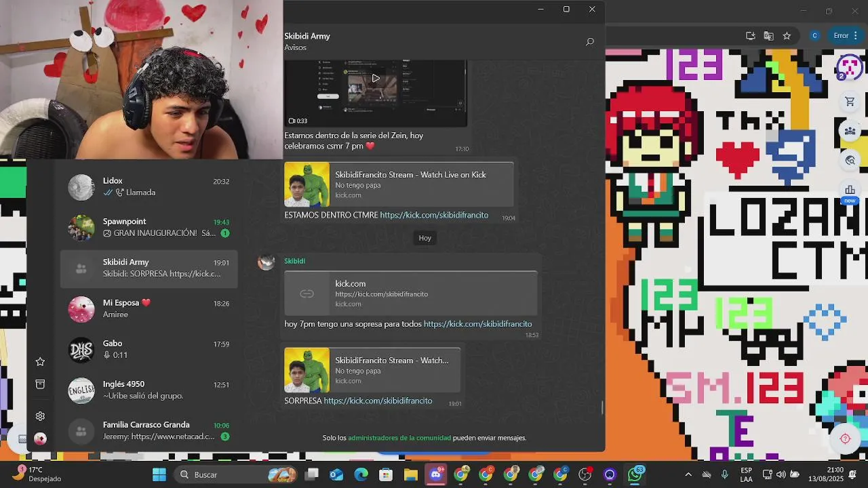Image resolution: width=868 pixels, height=488 pixels.
Task: Open the Spawnpoint chat
Action: click(x=149, y=228)
